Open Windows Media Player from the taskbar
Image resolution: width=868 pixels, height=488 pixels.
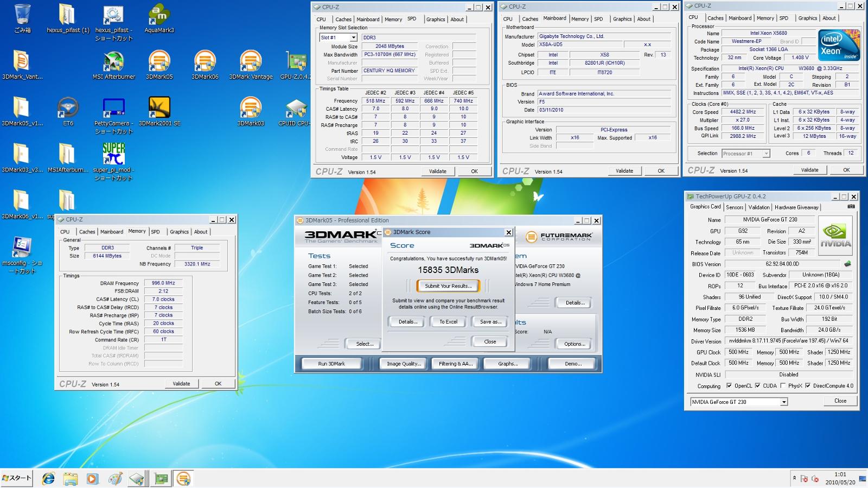click(x=92, y=478)
